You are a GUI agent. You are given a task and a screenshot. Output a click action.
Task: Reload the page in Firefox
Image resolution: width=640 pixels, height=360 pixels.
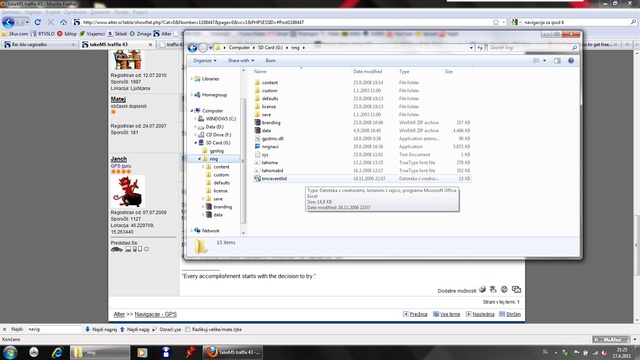[x=38, y=22]
